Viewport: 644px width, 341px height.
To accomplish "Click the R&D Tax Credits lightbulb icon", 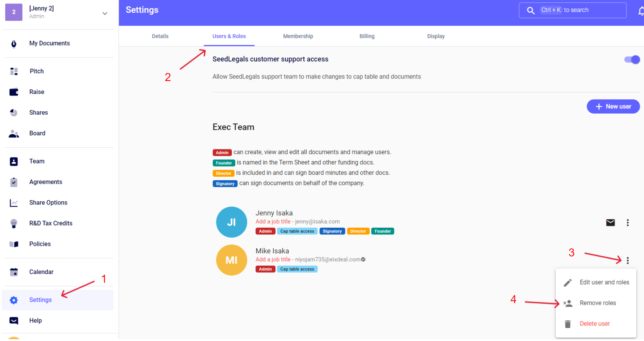I will coord(14,223).
